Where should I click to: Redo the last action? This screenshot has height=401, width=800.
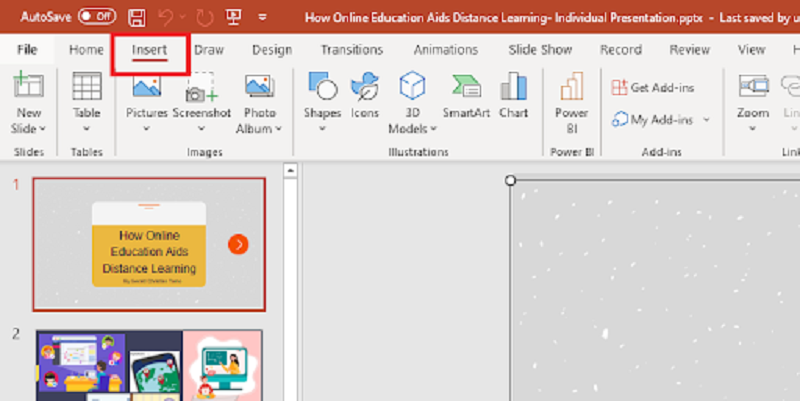click(205, 17)
